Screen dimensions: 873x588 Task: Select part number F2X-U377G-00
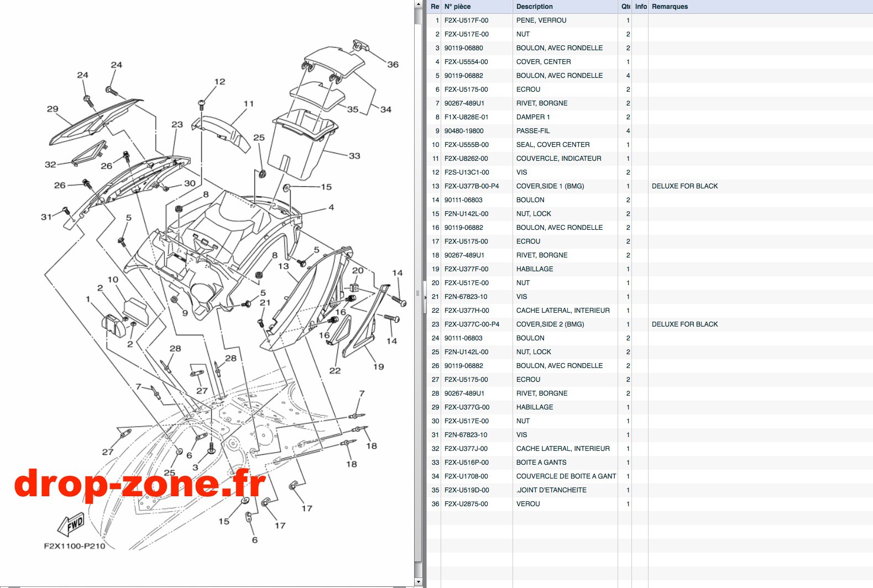coord(467,407)
